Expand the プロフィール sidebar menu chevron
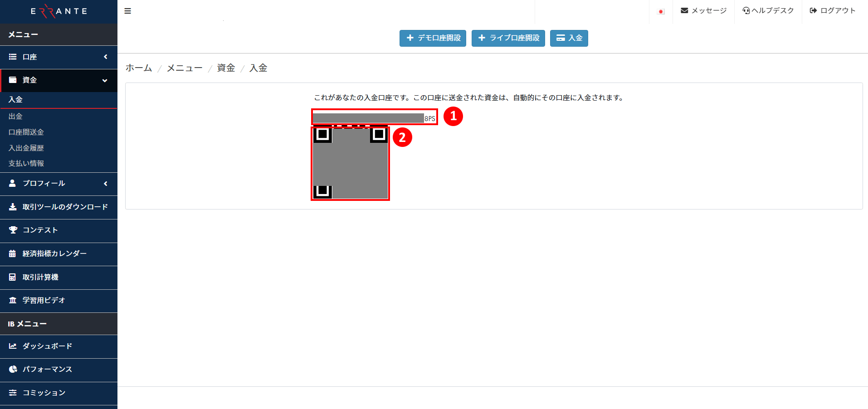The image size is (868, 409). point(105,183)
